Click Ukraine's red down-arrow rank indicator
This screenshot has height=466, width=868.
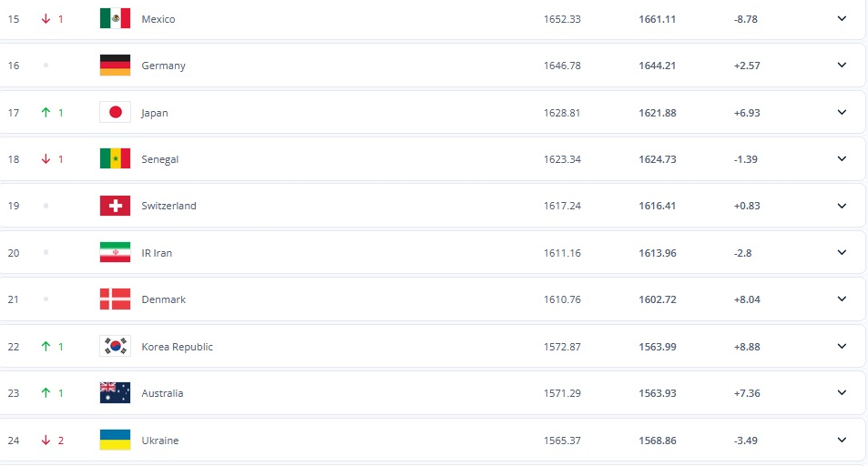click(45, 441)
